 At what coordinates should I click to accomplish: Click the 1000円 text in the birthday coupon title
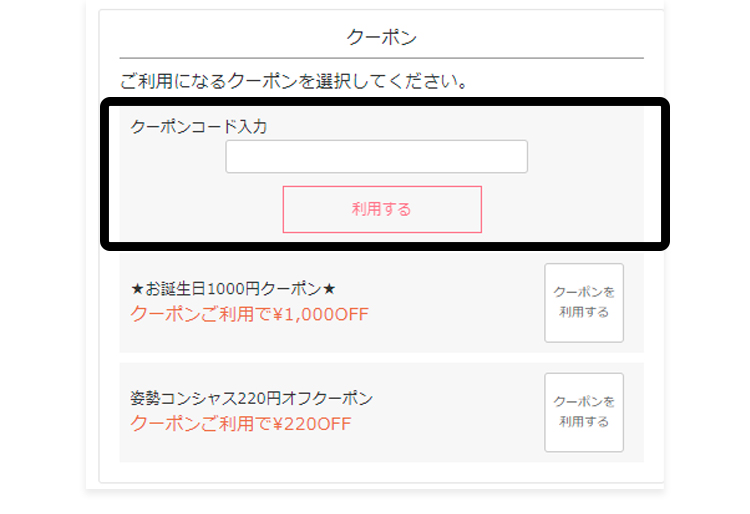click(x=232, y=289)
